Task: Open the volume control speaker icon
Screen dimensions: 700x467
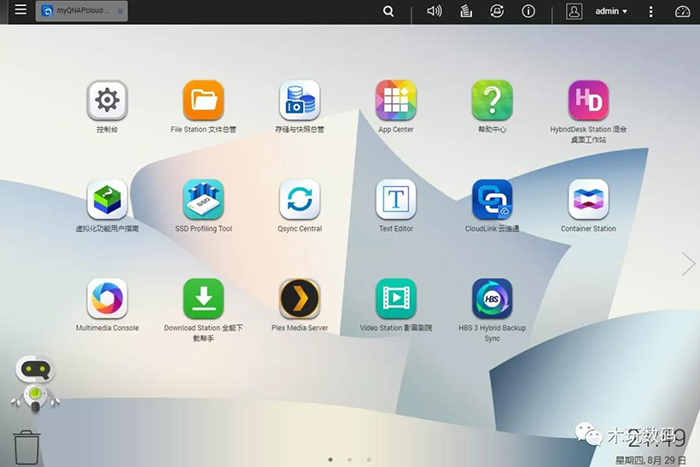Action: (434, 11)
